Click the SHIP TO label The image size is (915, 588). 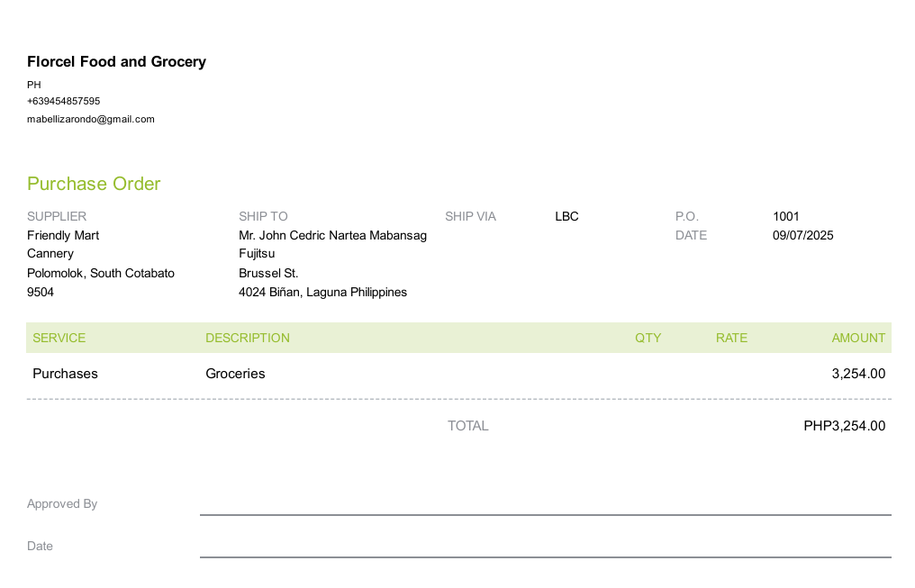tap(263, 216)
